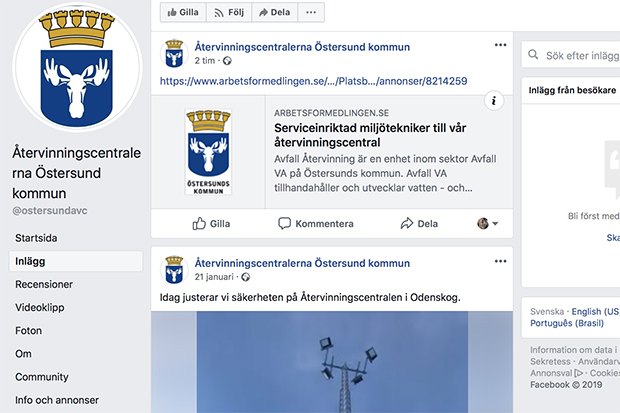Screen dimensions: 620x413
Task: Open the large moose crest profile picture
Action: (x=77, y=67)
